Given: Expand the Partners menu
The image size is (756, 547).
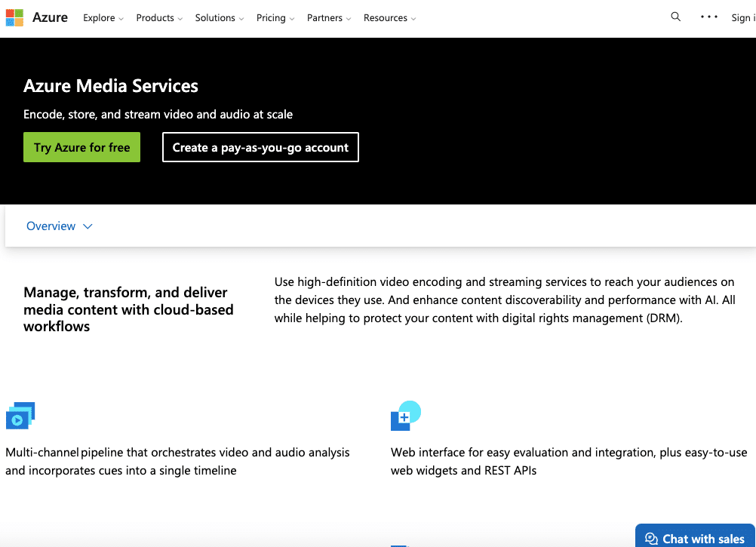Looking at the screenshot, I should pyautogui.click(x=329, y=18).
